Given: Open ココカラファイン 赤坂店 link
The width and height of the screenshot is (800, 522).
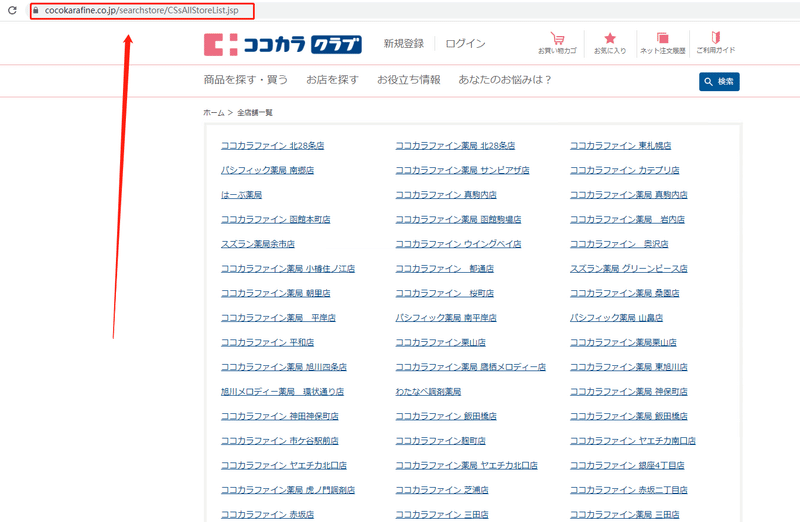Looking at the screenshot, I should coord(267,514).
